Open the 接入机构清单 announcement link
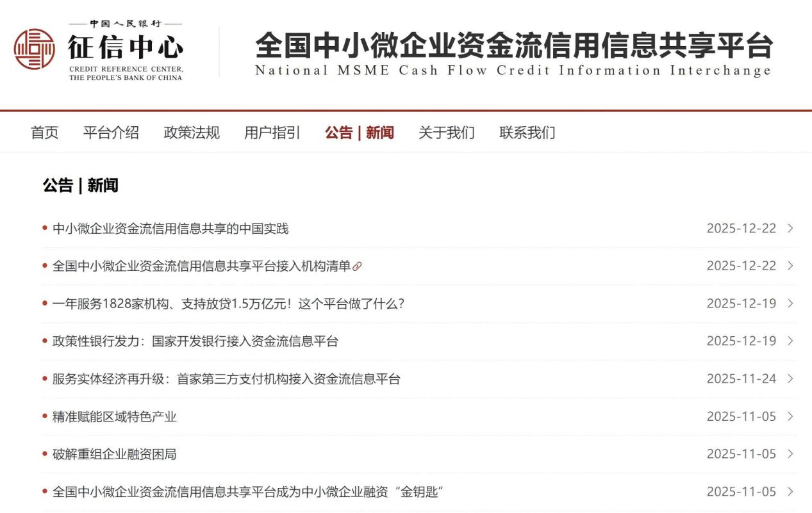 pyautogui.click(x=201, y=266)
